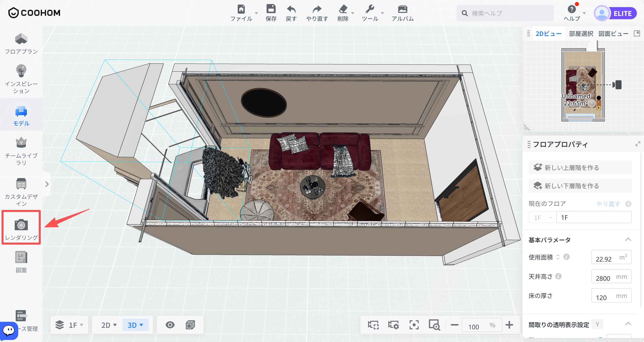The image size is (644, 342).
Task: Click the 床の厚さ 120 mm field
Action: 612,296
